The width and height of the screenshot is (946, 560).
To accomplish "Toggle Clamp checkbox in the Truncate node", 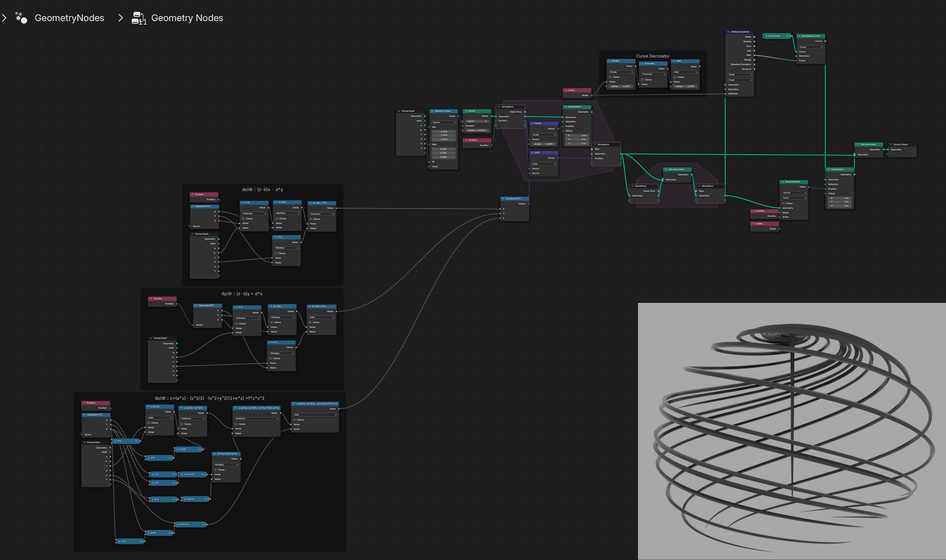I will pyautogui.click(x=643, y=80).
